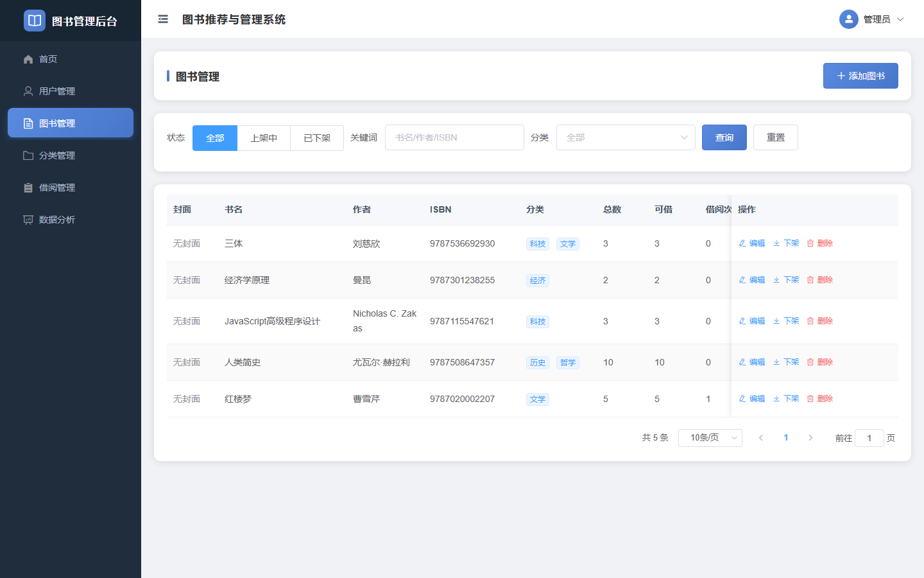The height and width of the screenshot is (578, 924).
Task: Click ISBN 9787020002207 cell
Action: coord(462,399)
